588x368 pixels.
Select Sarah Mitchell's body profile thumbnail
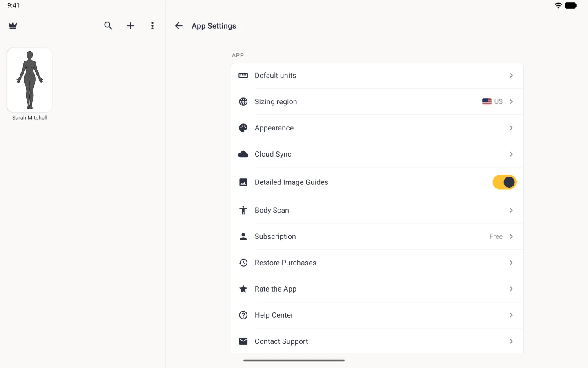click(29, 80)
